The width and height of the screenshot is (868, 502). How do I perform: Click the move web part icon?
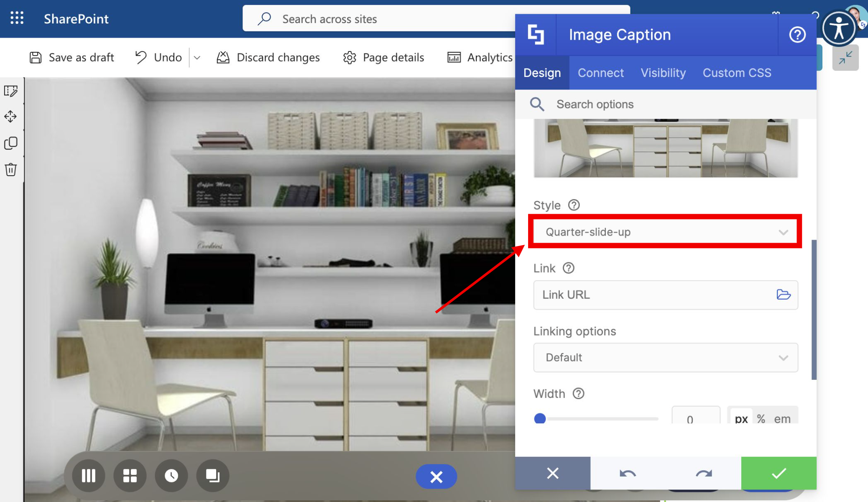coord(11,116)
